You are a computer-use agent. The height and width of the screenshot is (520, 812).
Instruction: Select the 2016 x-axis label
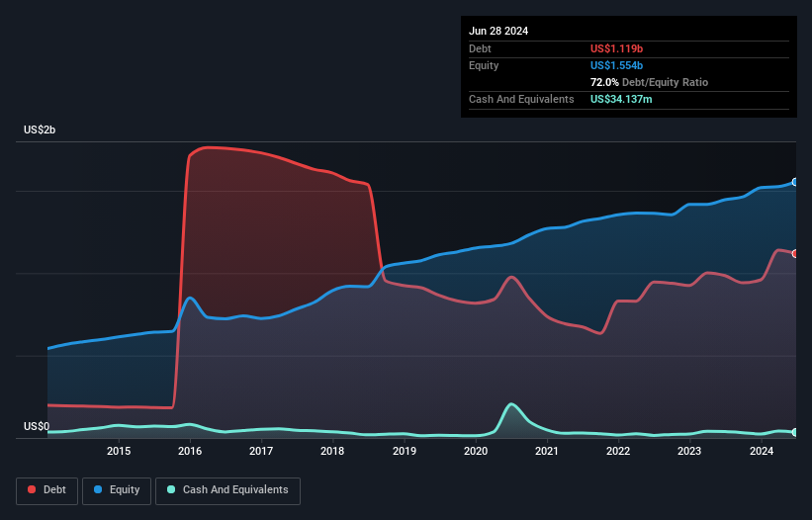(x=190, y=451)
